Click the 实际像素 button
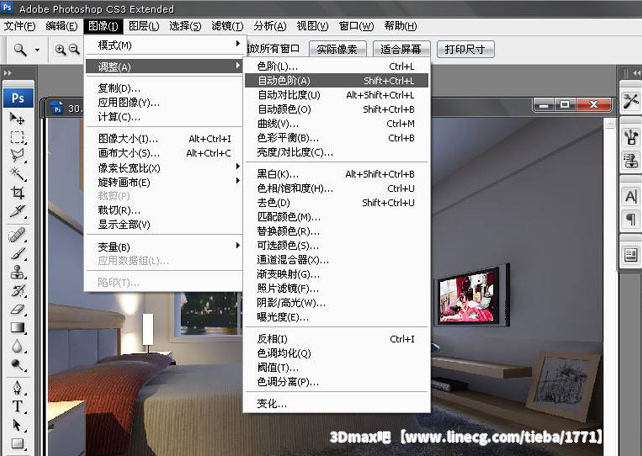Viewport: 642px width, 456px height. 337,49
